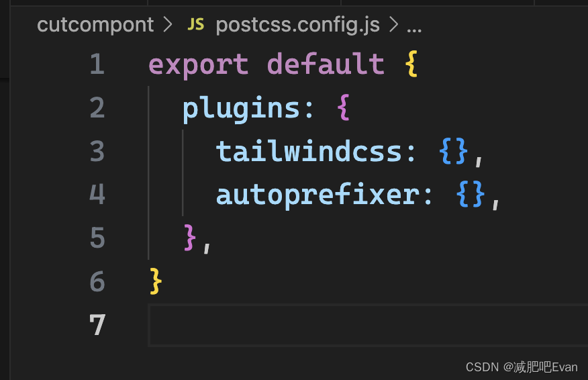Click the blue braces after autoprefixer
Viewport: 588px width, 380px height.
[471, 195]
